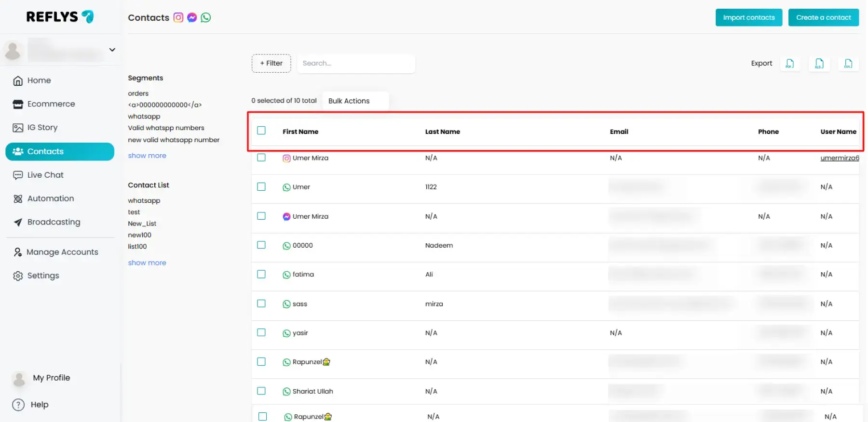The height and width of the screenshot is (422, 868).
Task: Click the Settings gear icon in sidebar
Action: [18, 276]
